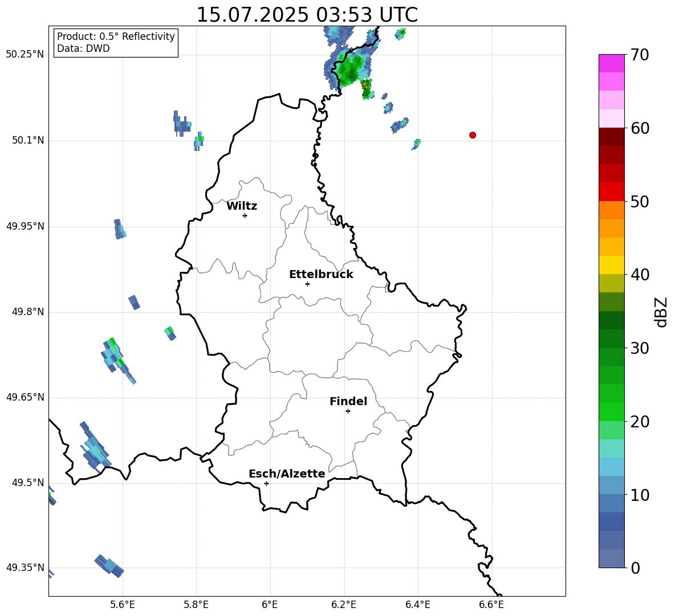Screen dimensions: 675x616
Task: Click the Esch/Alzette station cross marker
Action: pyautogui.click(x=266, y=483)
